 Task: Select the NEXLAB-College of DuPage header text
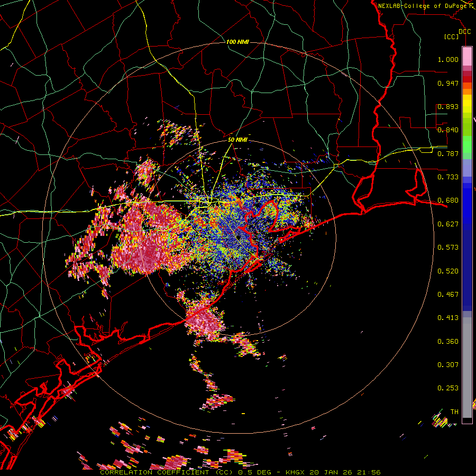422,6
